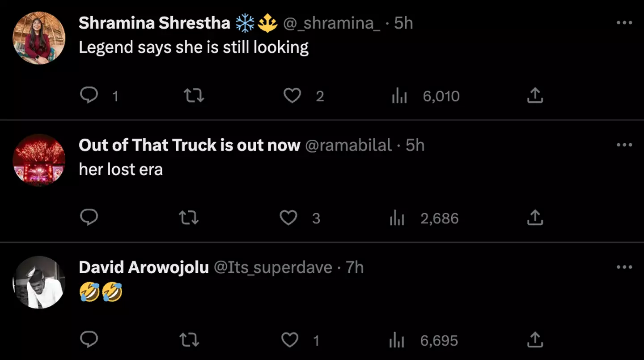This screenshot has height=360, width=644.
Task: Open more options for @ramabilal's tweet
Action: (624, 145)
